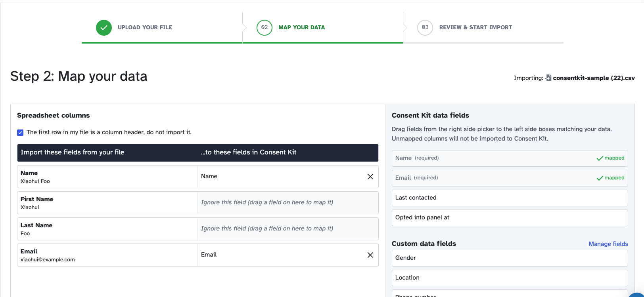Click the green checkmark upload step icon
Screen dimensions: 644x297
(x=104, y=28)
